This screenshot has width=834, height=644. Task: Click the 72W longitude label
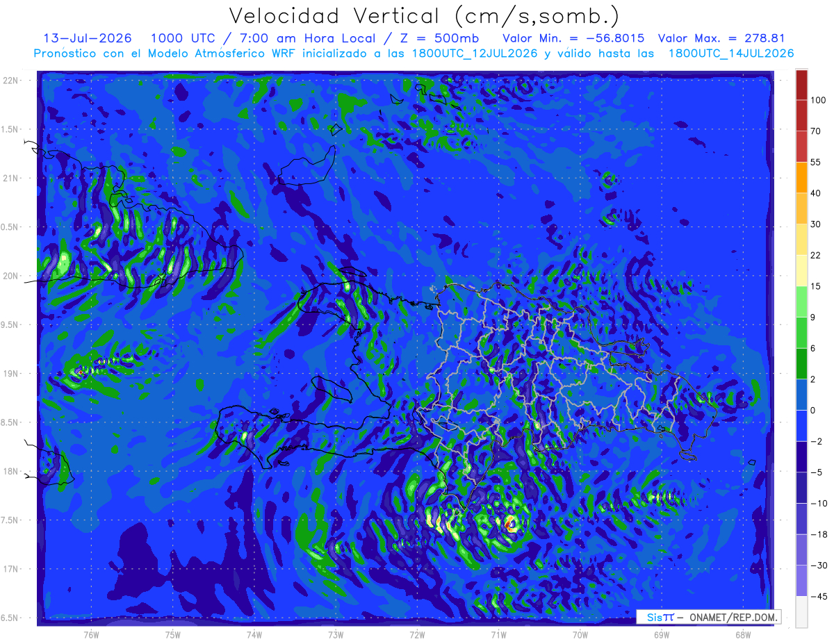[x=417, y=634]
